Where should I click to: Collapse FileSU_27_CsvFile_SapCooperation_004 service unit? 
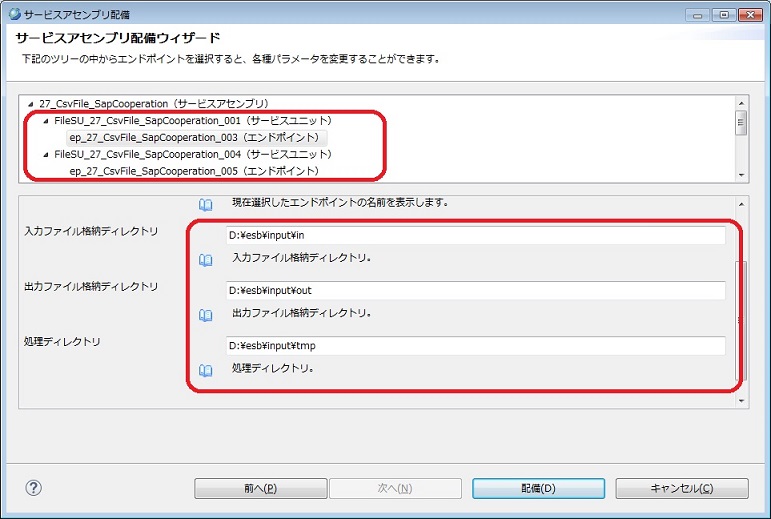click(x=46, y=155)
